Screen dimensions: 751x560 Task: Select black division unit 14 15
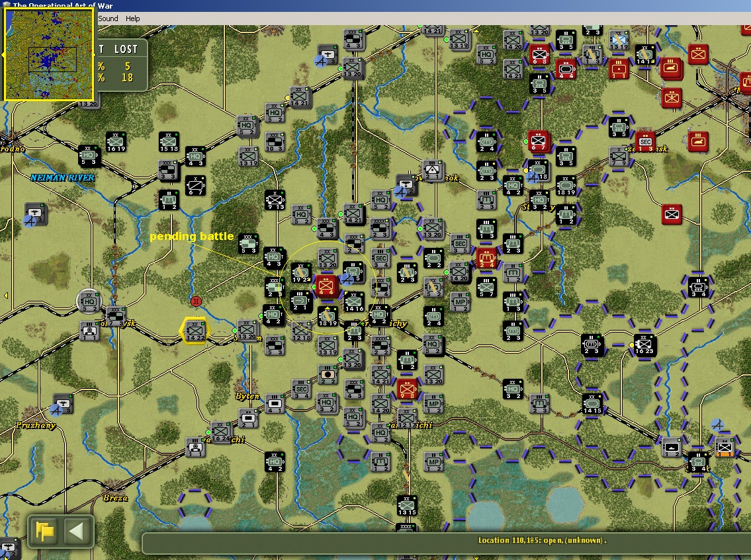click(x=592, y=403)
